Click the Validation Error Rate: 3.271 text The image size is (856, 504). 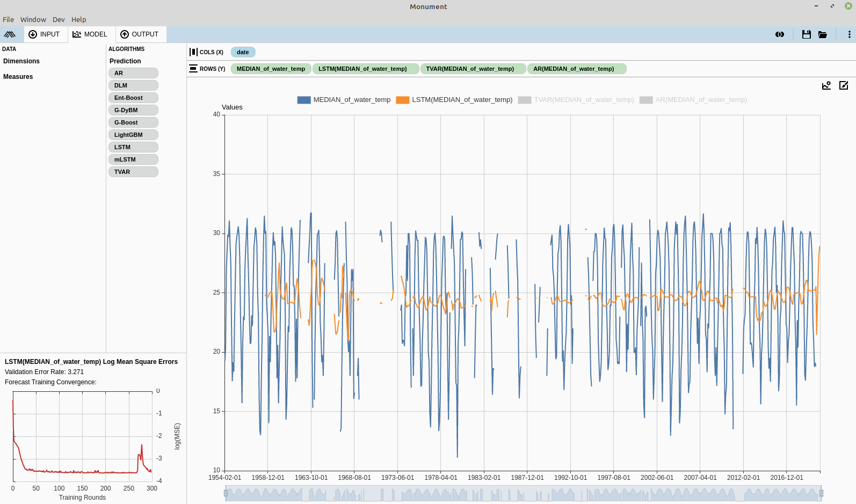click(45, 372)
